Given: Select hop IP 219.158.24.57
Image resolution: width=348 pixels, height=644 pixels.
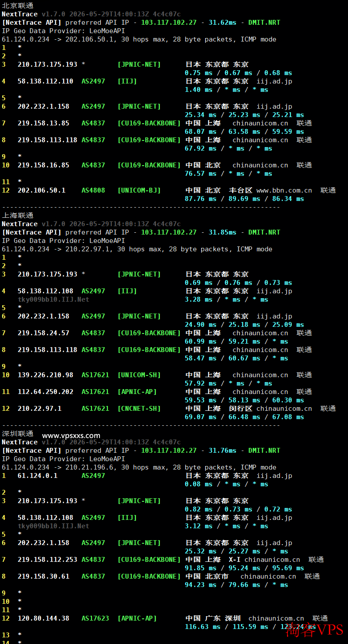Looking at the screenshot, I should point(43,333).
